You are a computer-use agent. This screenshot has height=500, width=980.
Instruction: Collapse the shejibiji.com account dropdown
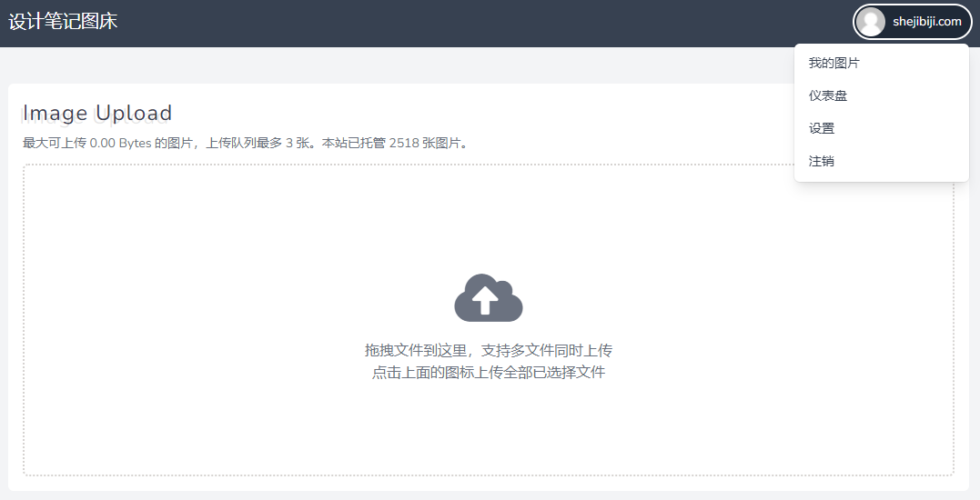click(x=913, y=22)
